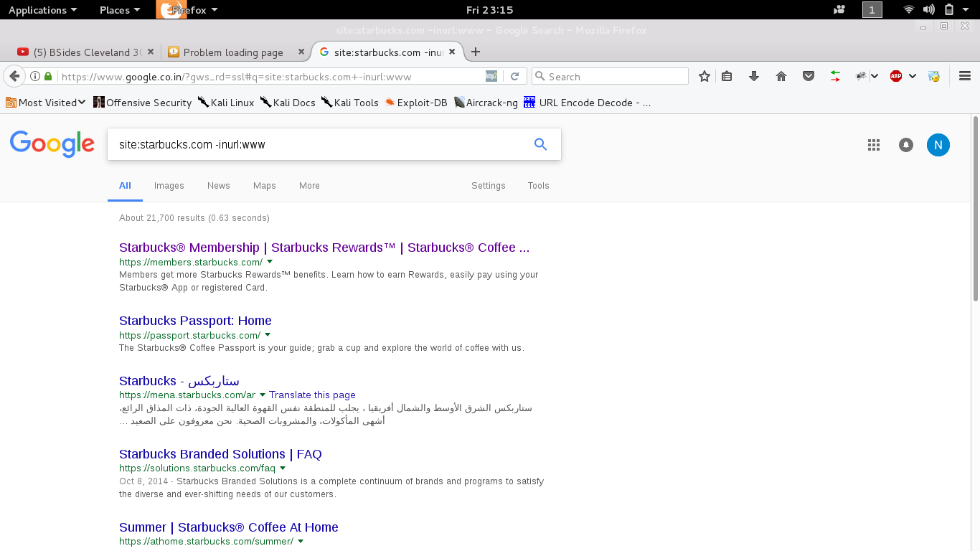Screen dimensions: 980x551
Task: Click the screen recorder camera icon in panel
Action: coord(839,9)
